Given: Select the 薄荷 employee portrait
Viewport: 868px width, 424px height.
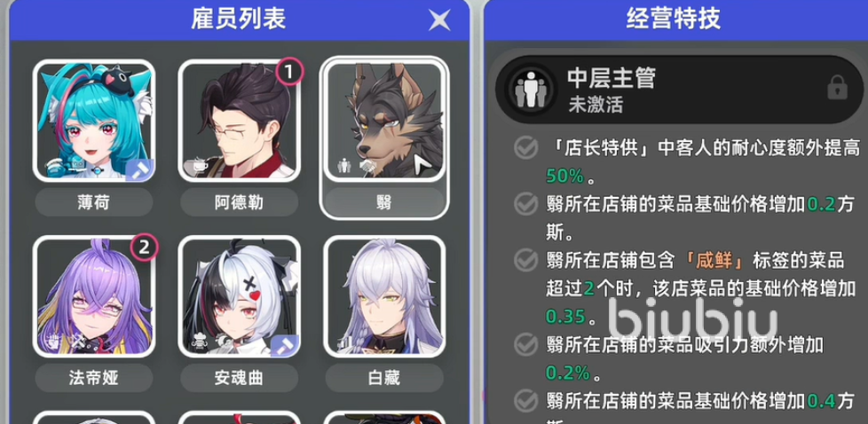Looking at the screenshot, I should (x=94, y=120).
